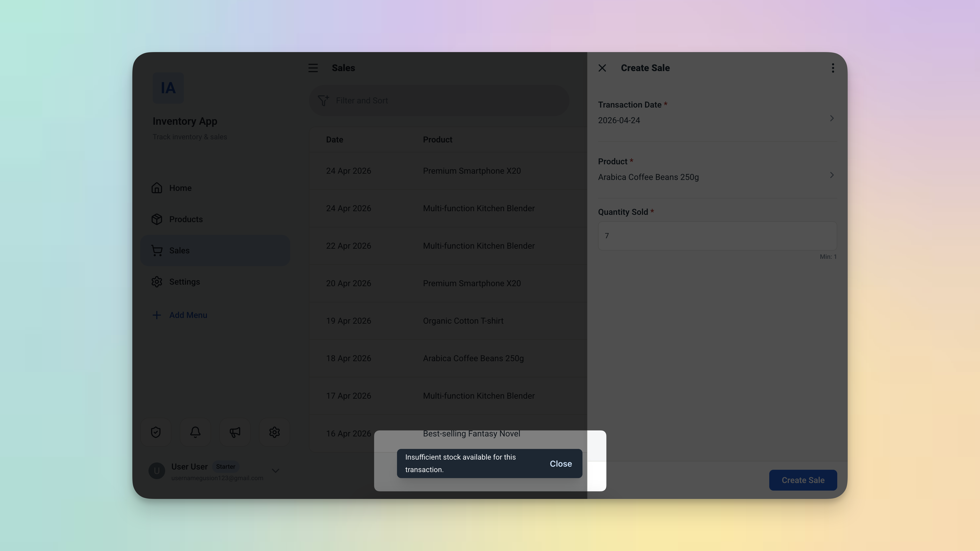Select the 22 Apr 2026 sale row

448,246
